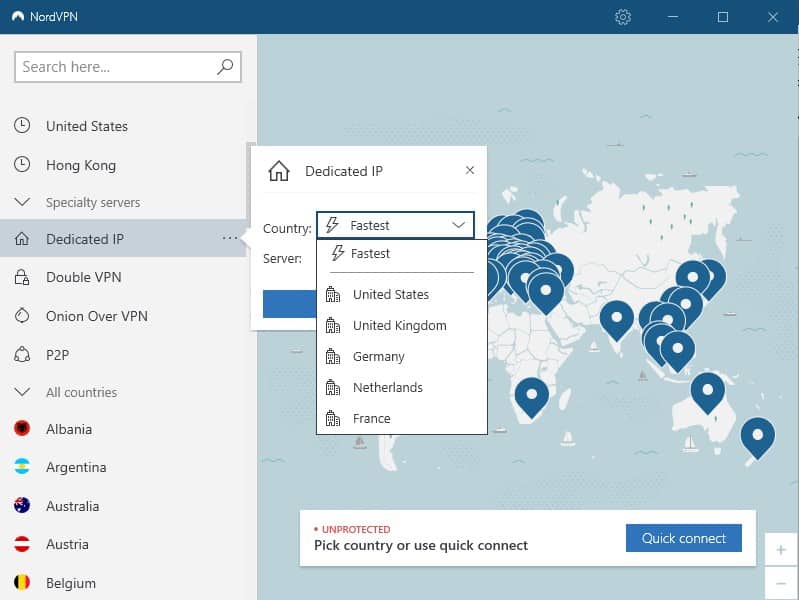Click the lightning icon beside Fastest option
The width and height of the screenshot is (799, 600).
click(337, 253)
